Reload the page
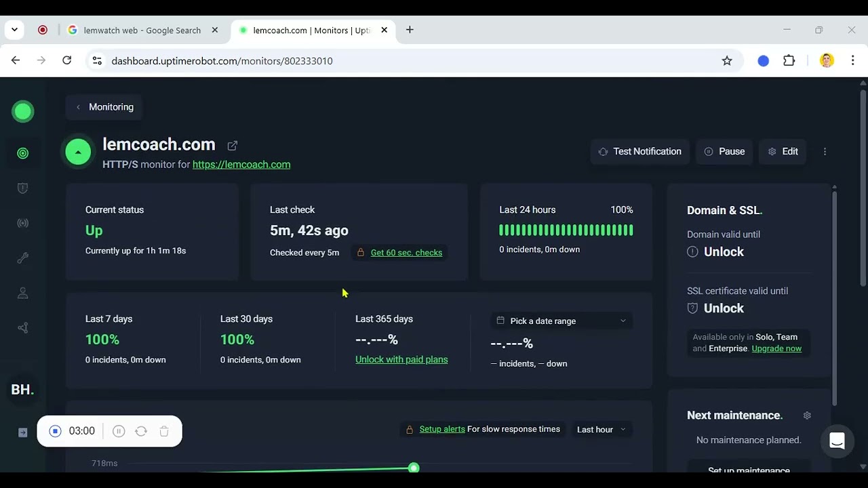 [x=66, y=60]
